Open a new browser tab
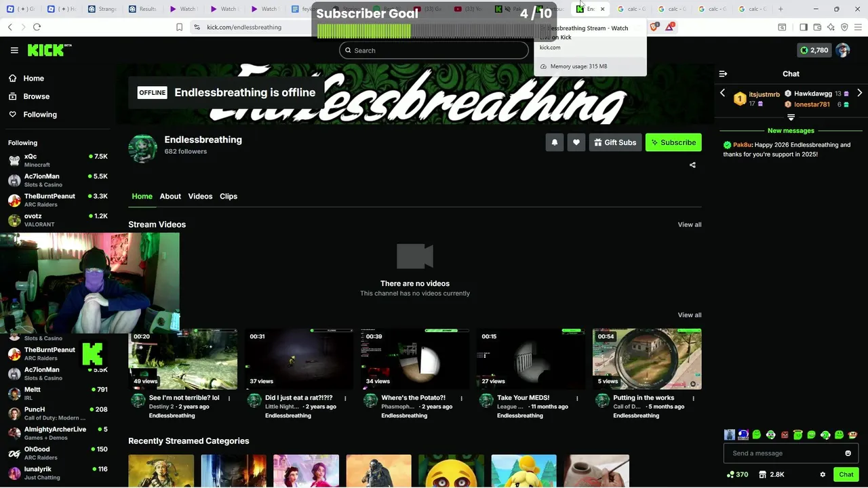 click(781, 9)
